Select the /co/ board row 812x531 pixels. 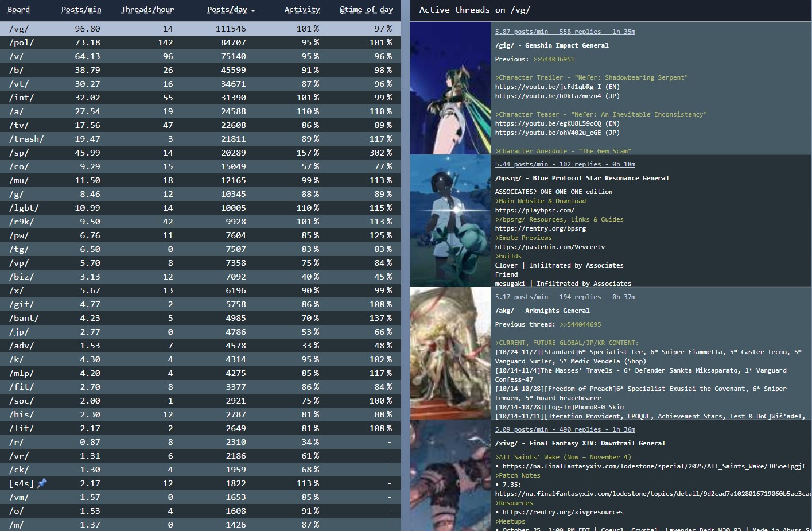pyautogui.click(x=200, y=166)
